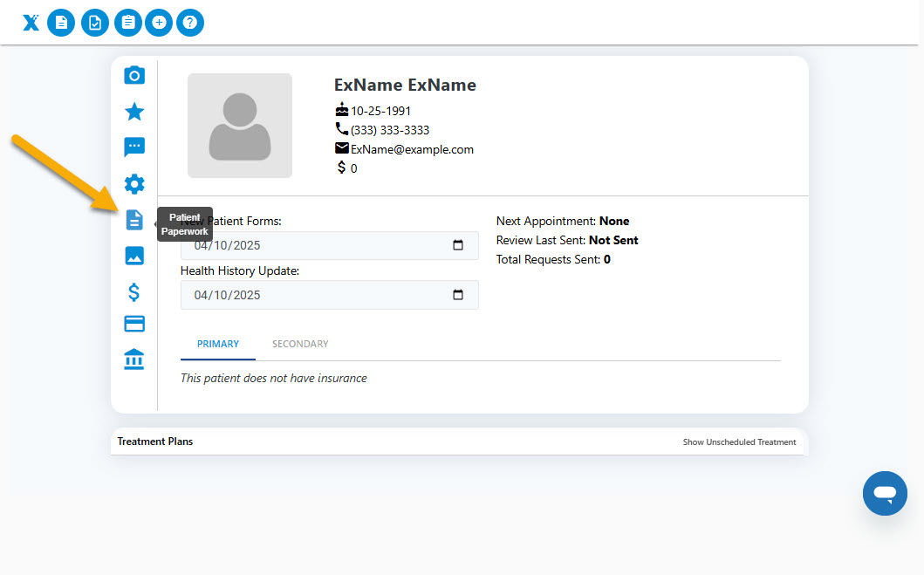
Task: Click the Review Last Sent: Not Sent text
Action: (x=567, y=240)
